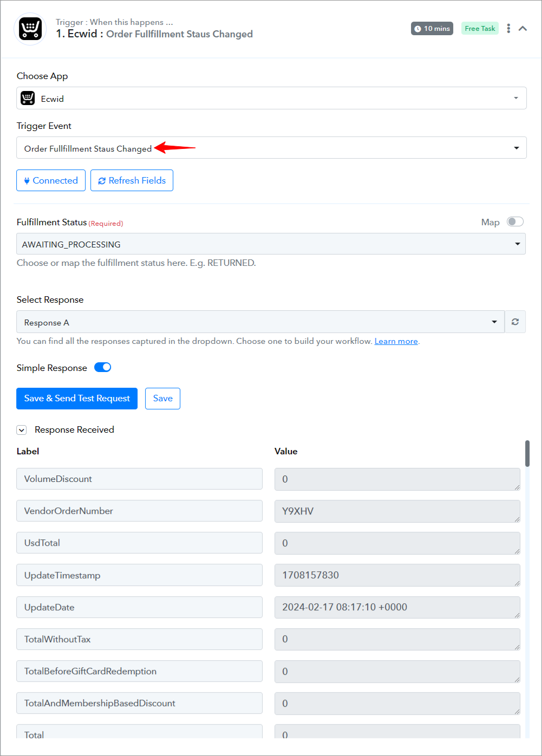Click the Connected button
542x756 pixels.
51,180
